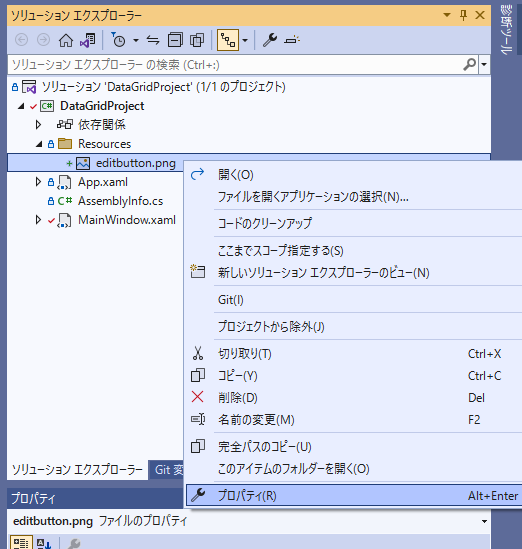Open the search options dropdown arrow
522x549 pixels.
click(484, 64)
